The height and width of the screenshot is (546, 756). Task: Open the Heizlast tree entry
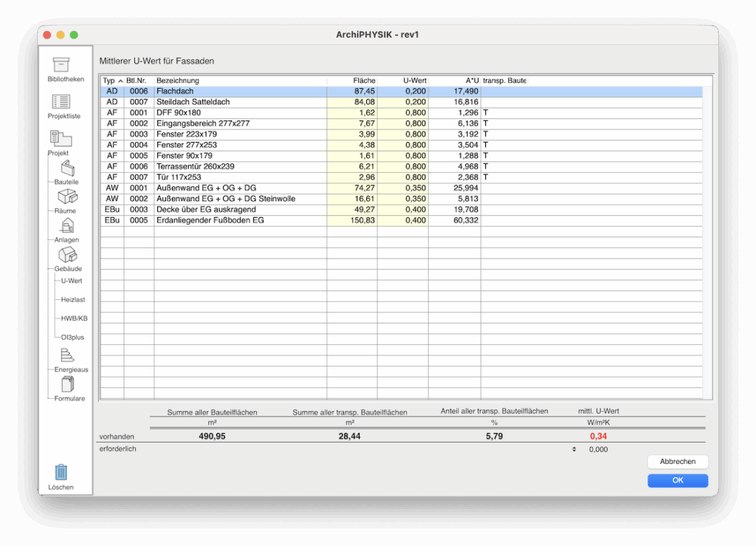[73, 299]
